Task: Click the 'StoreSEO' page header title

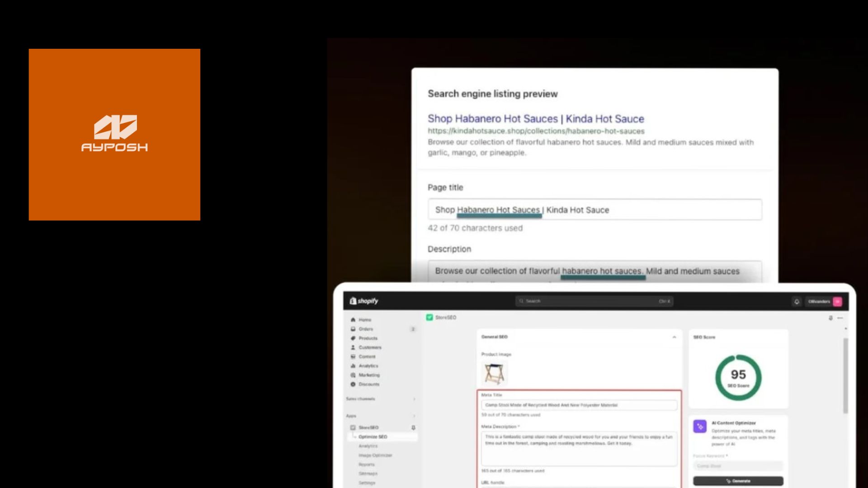Action: pos(446,318)
